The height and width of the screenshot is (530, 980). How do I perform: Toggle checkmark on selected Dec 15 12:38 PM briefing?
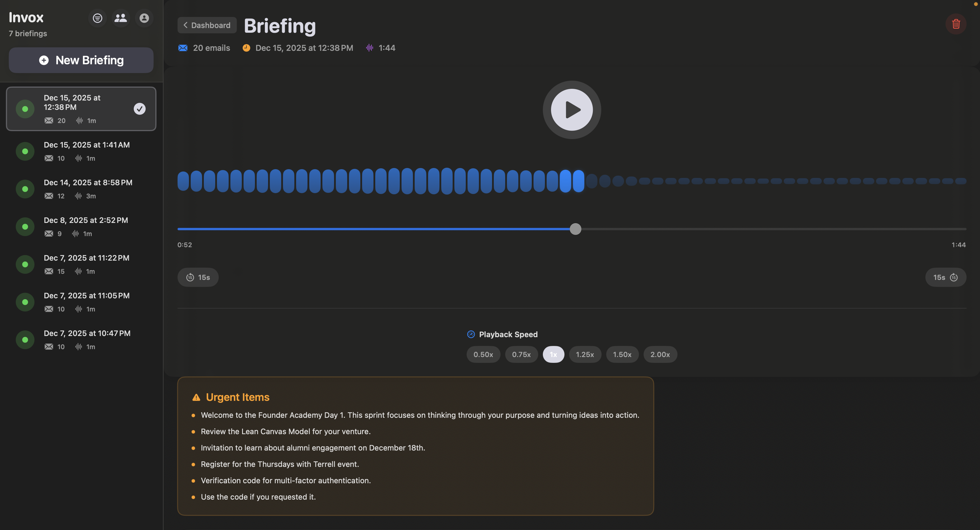[x=140, y=109]
